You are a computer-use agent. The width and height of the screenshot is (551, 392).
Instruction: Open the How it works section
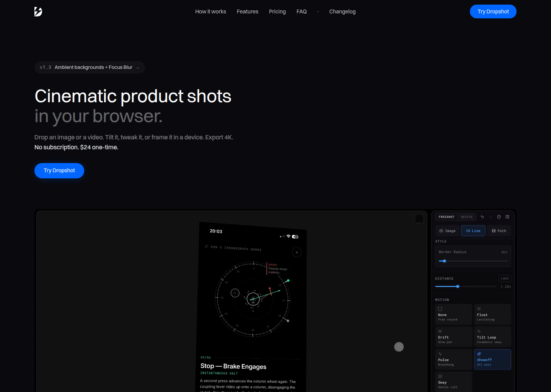210,11
